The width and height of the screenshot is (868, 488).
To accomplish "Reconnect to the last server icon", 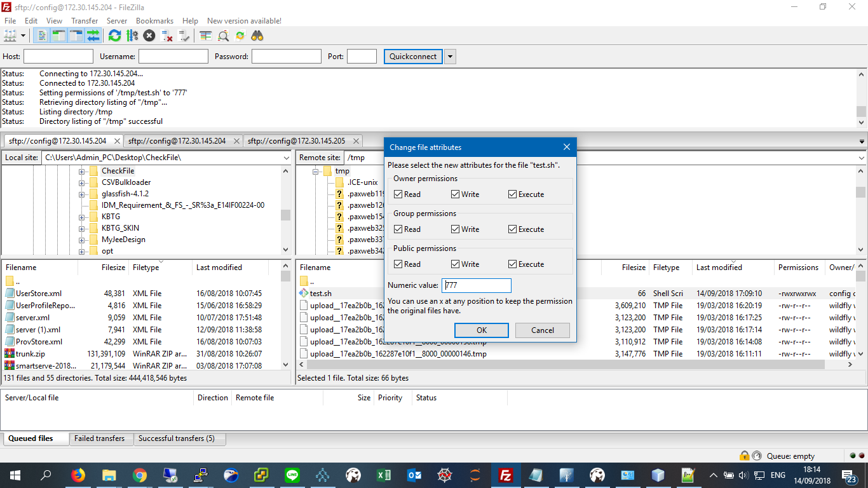I will tap(184, 36).
